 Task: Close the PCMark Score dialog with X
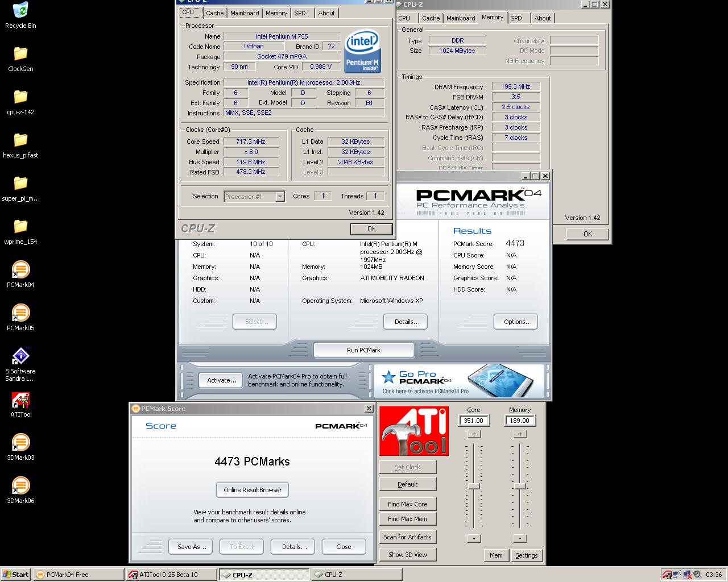pyautogui.click(x=369, y=408)
